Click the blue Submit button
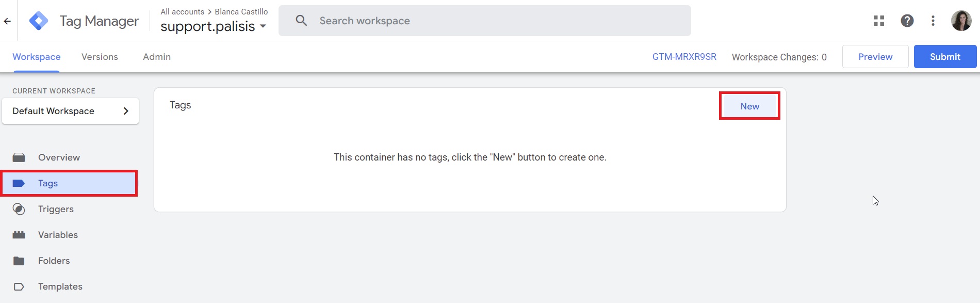This screenshot has width=980, height=303. coord(945,57)
